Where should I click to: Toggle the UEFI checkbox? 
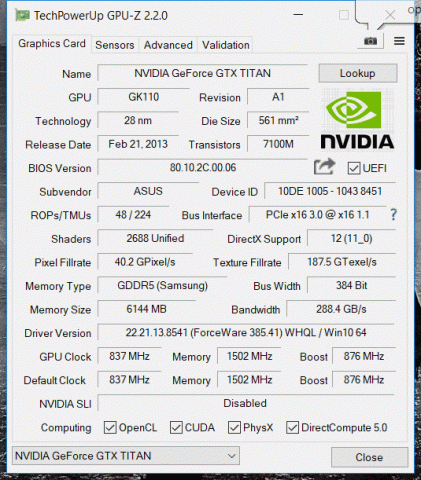354,168
